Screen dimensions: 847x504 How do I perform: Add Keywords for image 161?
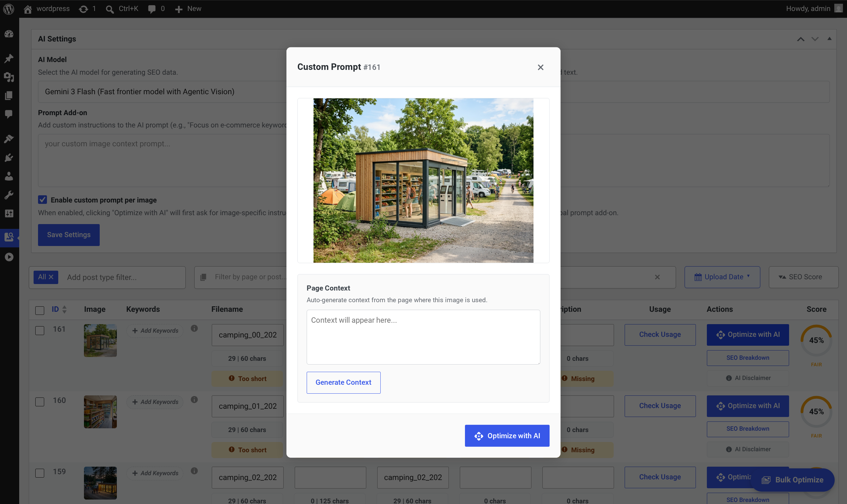[x=155, y=331]
